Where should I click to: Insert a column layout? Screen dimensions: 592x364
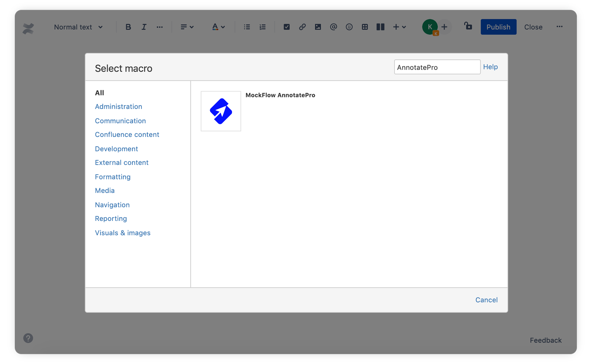[x=380, y=27]
